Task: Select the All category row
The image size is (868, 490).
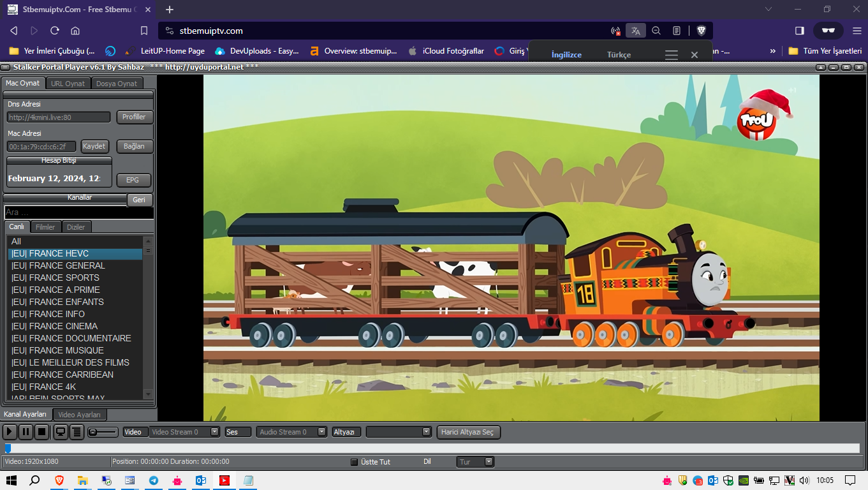Action: point(75,241)
